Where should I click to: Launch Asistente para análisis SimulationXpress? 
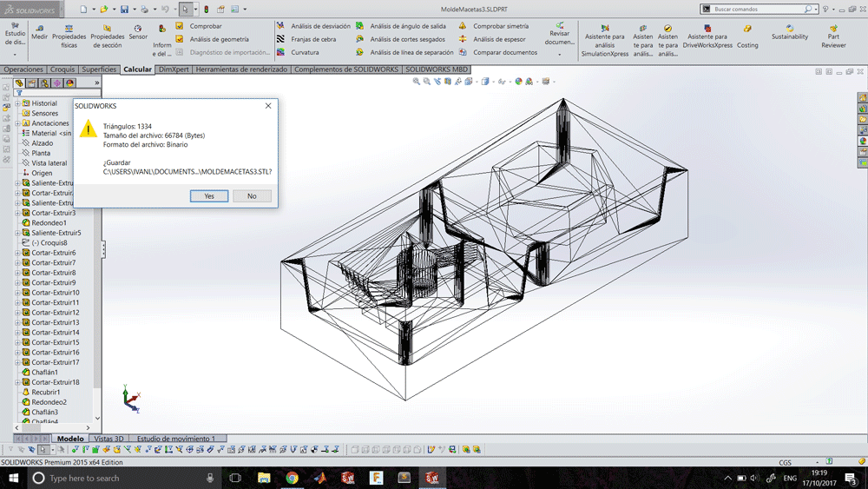pyautogui.click(x=604, y=41)
